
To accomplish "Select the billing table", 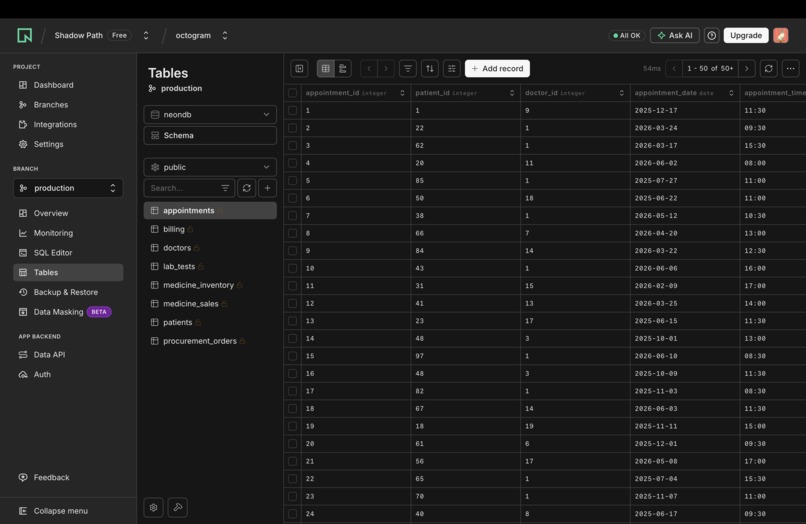I will (x=210, y=229).
